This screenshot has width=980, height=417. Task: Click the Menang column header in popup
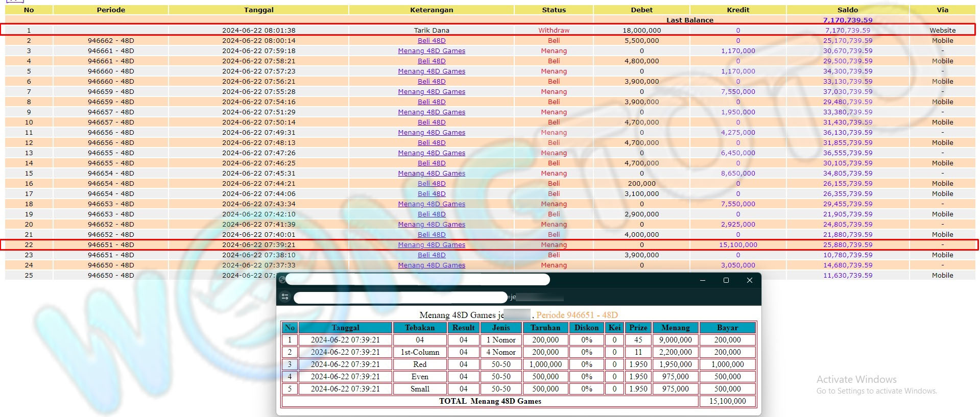point(675,328)
